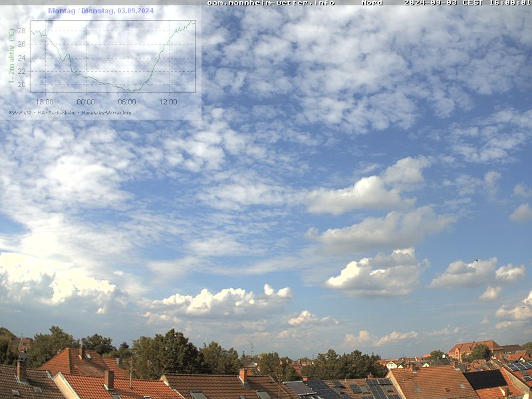Click the Mannheim-Wetter.info footer text
532x399 pixels.
pos(106,112)
